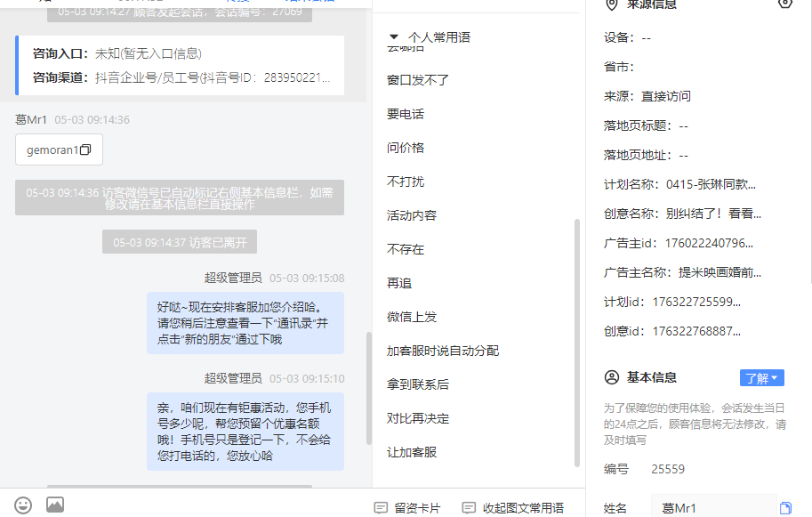Viewport: 812px width, 517px height.
Task: Copy the gemoran1 WeChat ID
Action: [86, 149]
